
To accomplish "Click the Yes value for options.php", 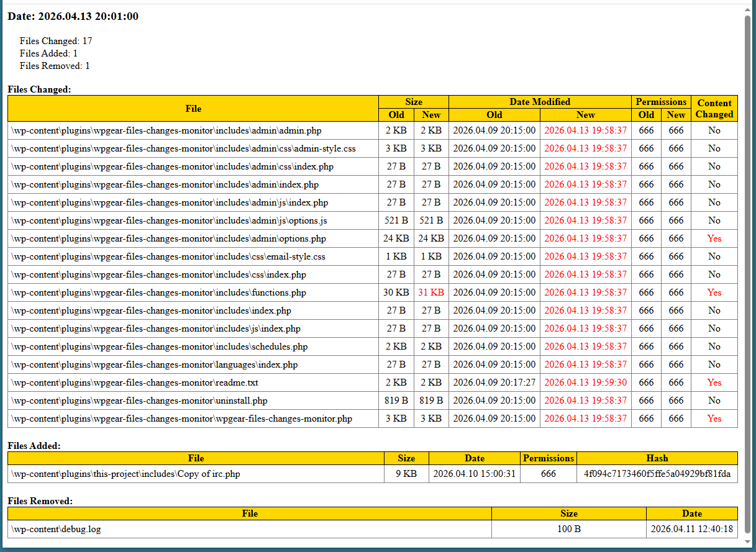I will tap(714, 238).
